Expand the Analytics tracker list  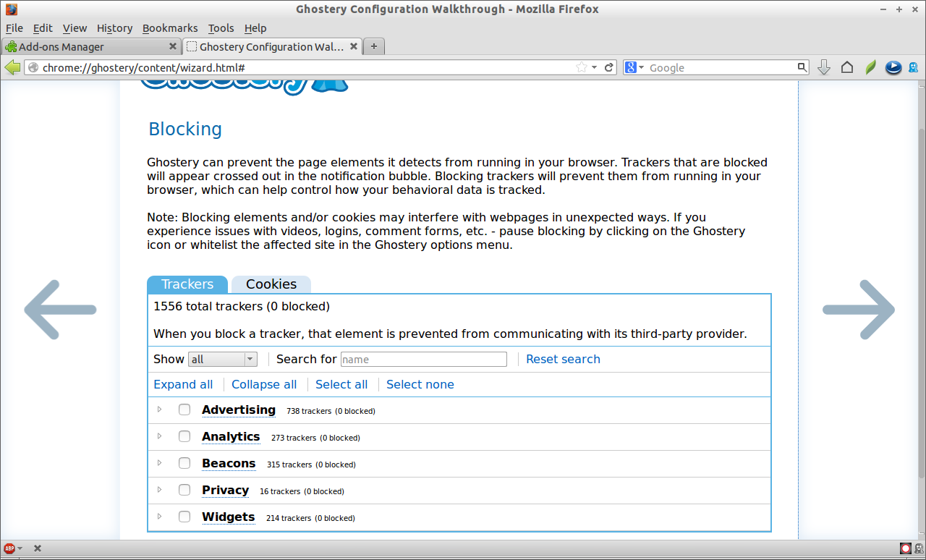(160, 436)
